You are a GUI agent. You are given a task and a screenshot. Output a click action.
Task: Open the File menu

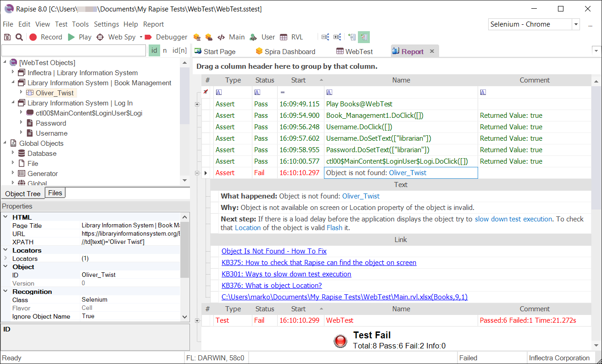coord(8,24)
